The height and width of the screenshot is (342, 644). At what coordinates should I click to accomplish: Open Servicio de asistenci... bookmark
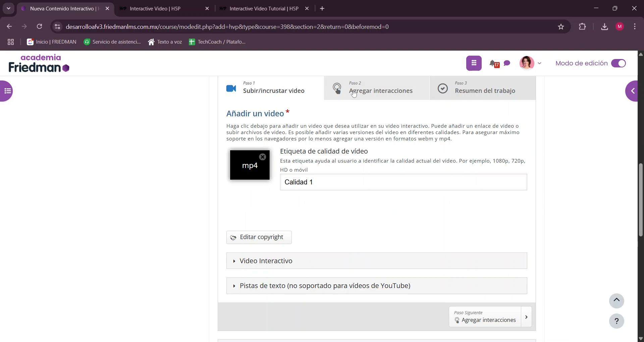click(x=112, y=42)
